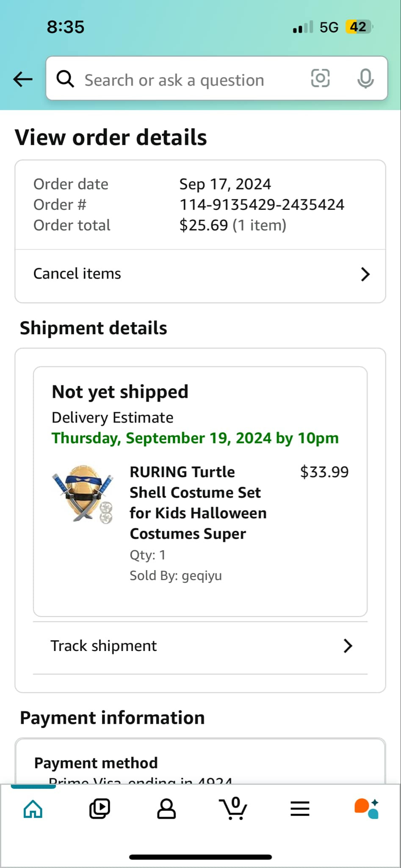
Task: Expand the Track shipment chevron
Action: 348,646
